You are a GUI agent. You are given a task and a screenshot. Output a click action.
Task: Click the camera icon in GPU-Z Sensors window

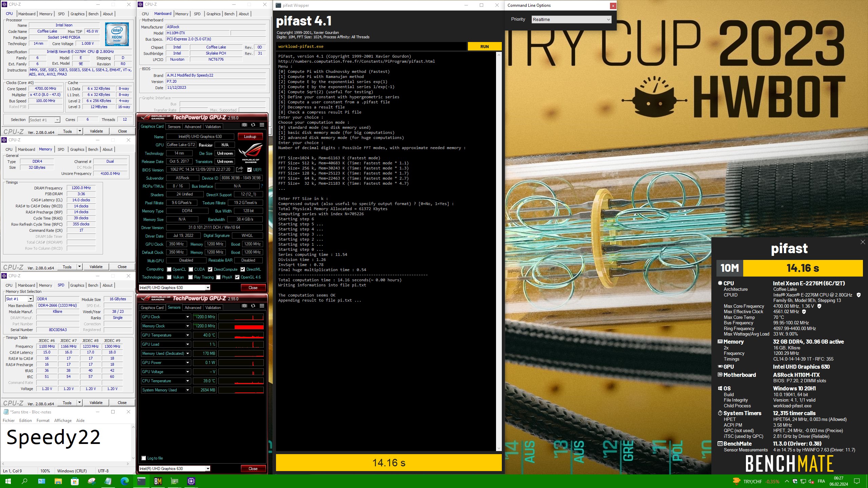pyautogui.click(x=244, y=306)
